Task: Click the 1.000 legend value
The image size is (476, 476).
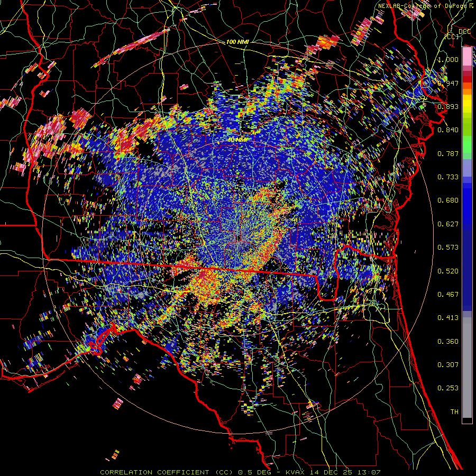Action: [448, 59]
